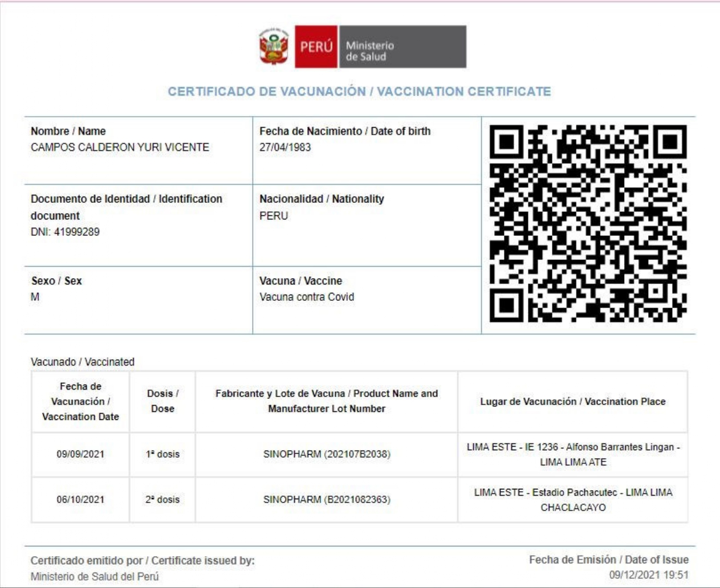The height and width of the screenshot is (588, 720).
Task: Click the first dose date 09/09/2021
Action: tap(80, 454)
